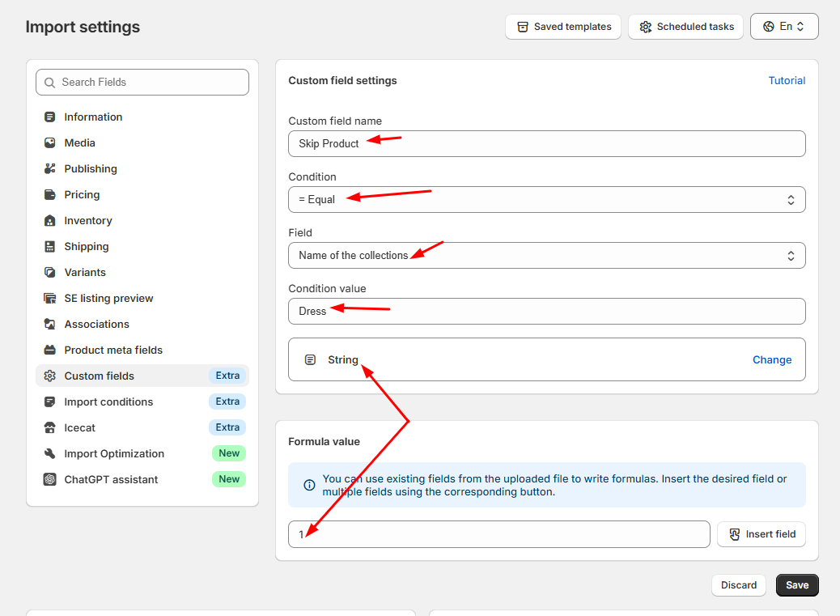This screenshot has height=616, width=840.
Task: Click the Scheduled tasks button
Action: tap(685, 27)
